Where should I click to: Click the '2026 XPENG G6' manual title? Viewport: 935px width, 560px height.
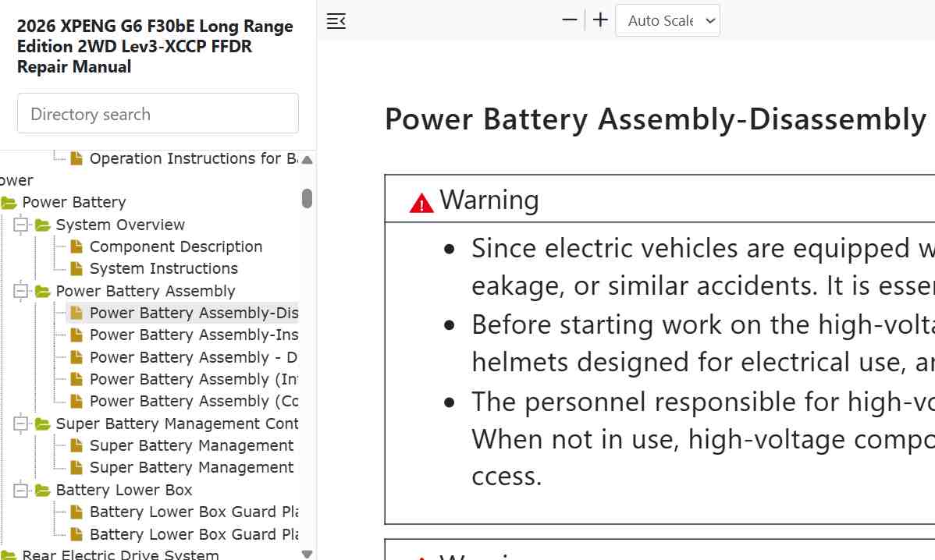(x=155, y=47)
